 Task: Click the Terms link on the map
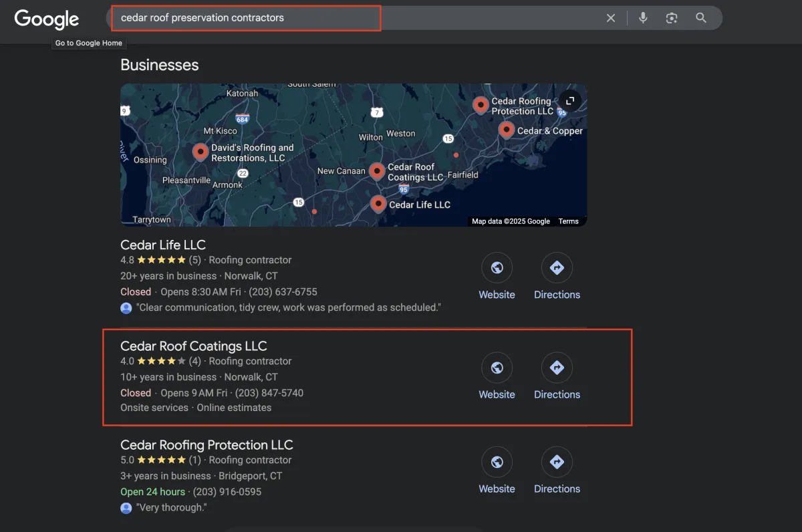pyautogui.click(x=569, y=221)
